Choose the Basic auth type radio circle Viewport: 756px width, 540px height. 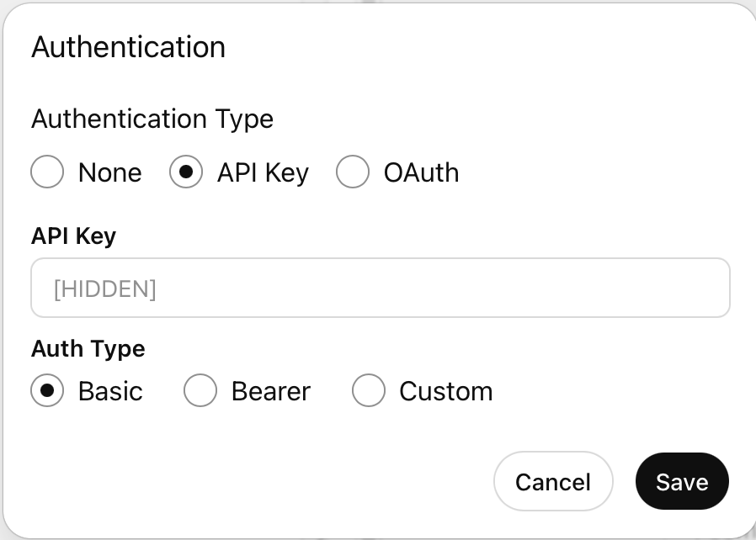tap(47, 391)
